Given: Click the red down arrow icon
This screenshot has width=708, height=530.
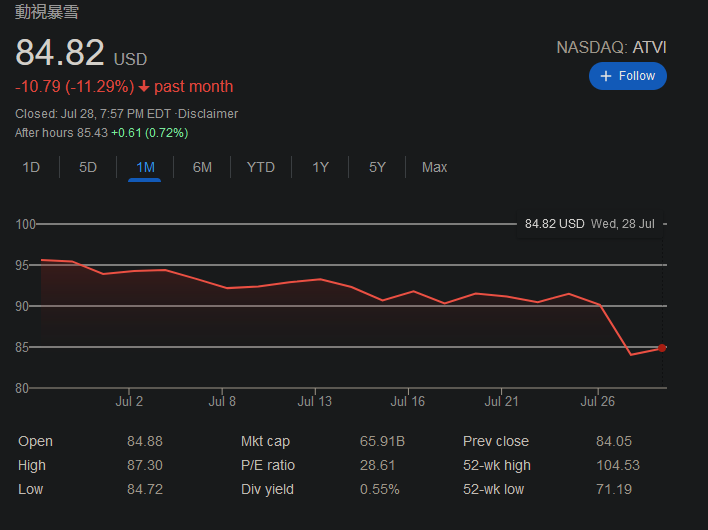Looking at the screenshot, I should pos(144,87).
